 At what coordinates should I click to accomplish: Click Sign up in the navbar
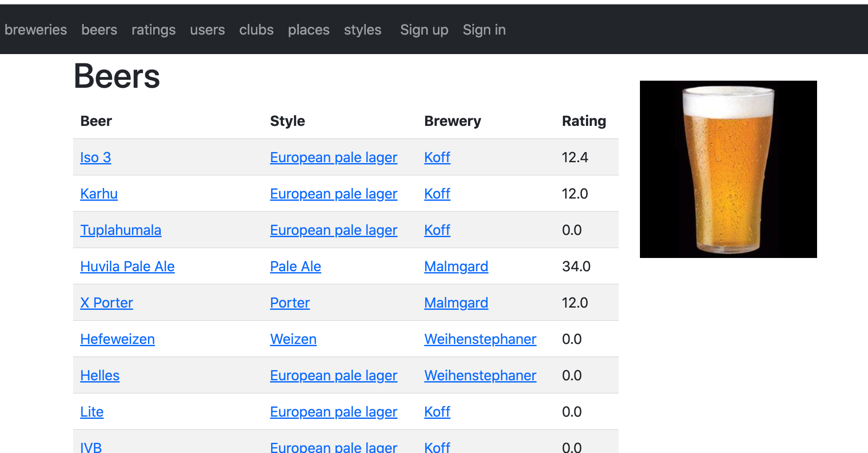coord(424,30)
